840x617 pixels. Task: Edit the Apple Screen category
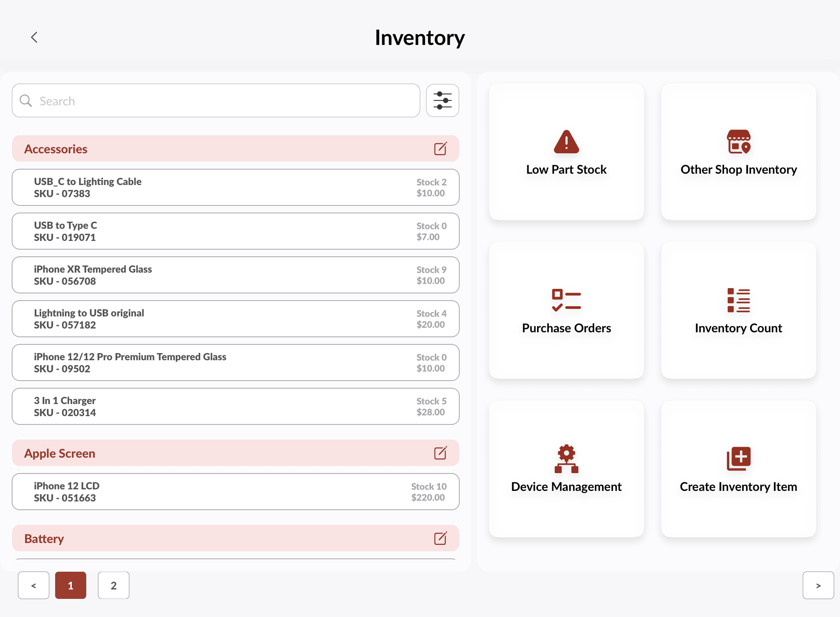tap(440, 453)
